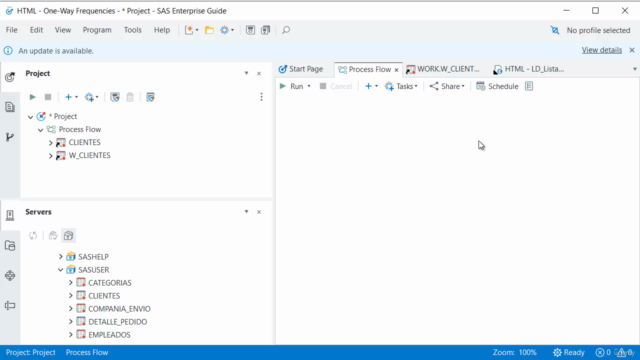Run project with green play icon in Project pane
640x360 pixels.
coord(33,97)
